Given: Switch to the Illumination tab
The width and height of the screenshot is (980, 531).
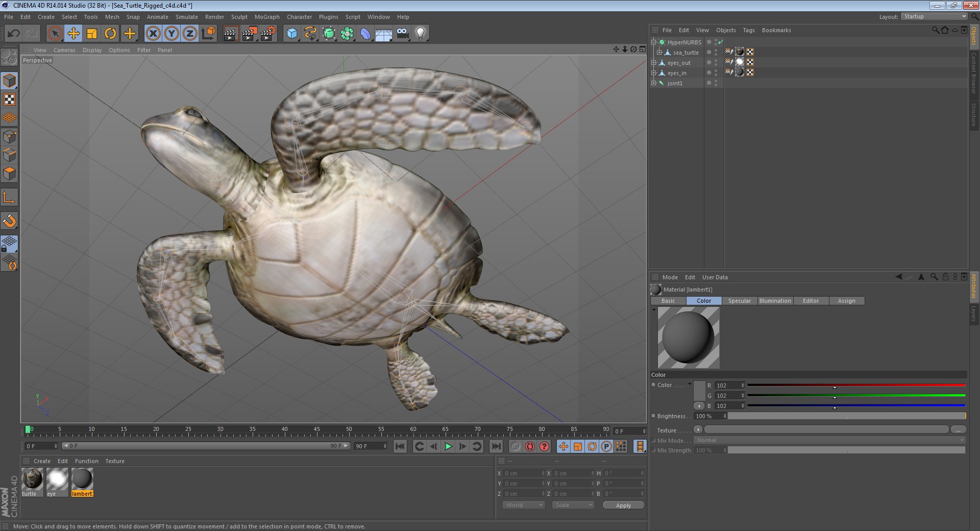Looking at the screenshot, I should pyautogui.click(x=775, y=301).
